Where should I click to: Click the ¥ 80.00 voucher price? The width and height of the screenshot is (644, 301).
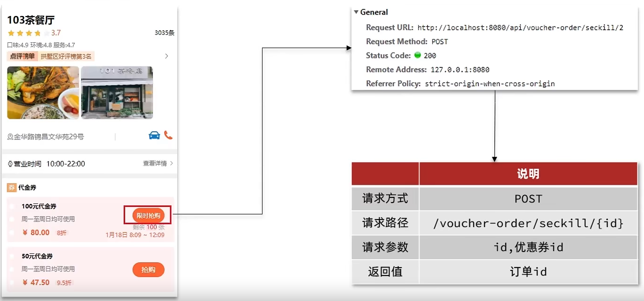36,233
